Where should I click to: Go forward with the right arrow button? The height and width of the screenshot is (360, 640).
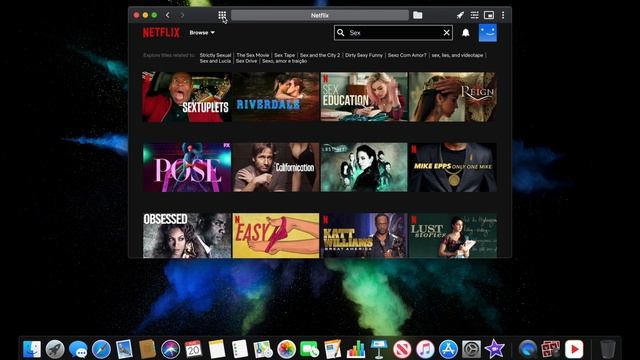pos(182,15)
